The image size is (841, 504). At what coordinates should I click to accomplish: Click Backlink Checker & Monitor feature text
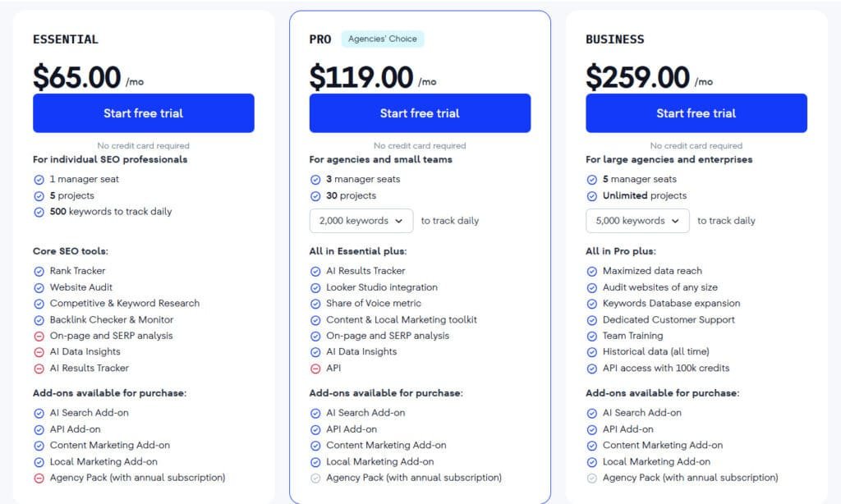tap(112, 319)
